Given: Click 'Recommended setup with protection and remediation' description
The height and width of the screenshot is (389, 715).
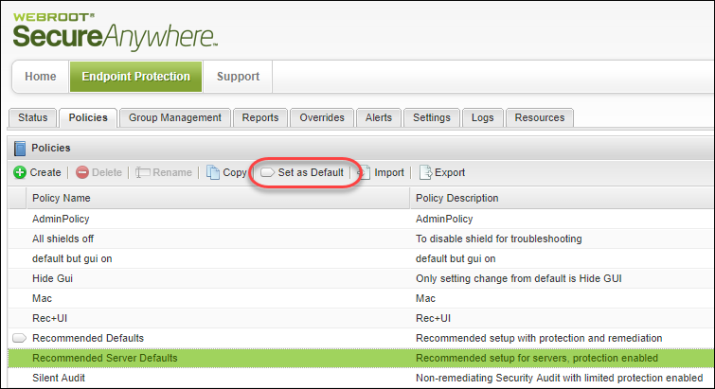Looking at the screenshot, I should tap(539, 338).
